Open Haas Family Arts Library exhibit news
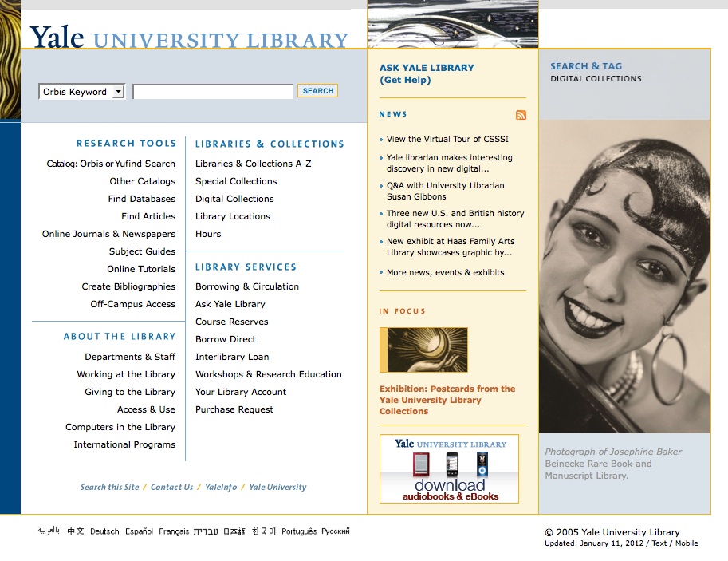The height and width of the screenshot is (561, 728). (x=451, y=247)
